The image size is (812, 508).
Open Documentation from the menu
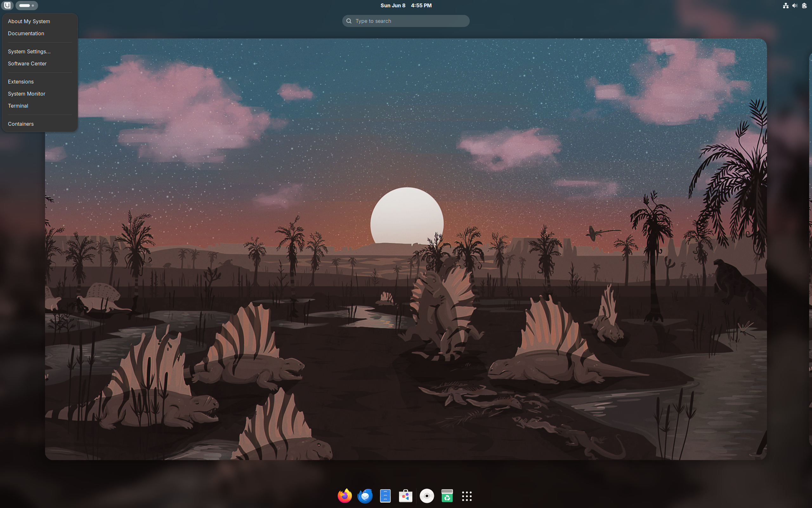point(40,33)
